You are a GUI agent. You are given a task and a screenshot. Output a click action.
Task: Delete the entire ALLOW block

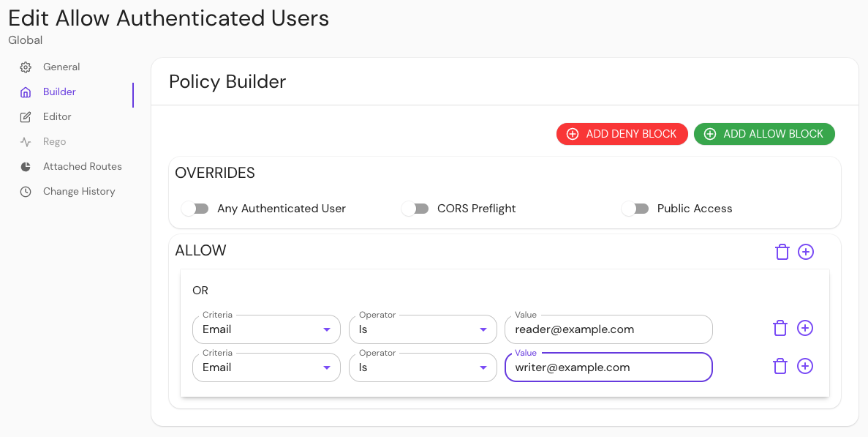(782, 252)
